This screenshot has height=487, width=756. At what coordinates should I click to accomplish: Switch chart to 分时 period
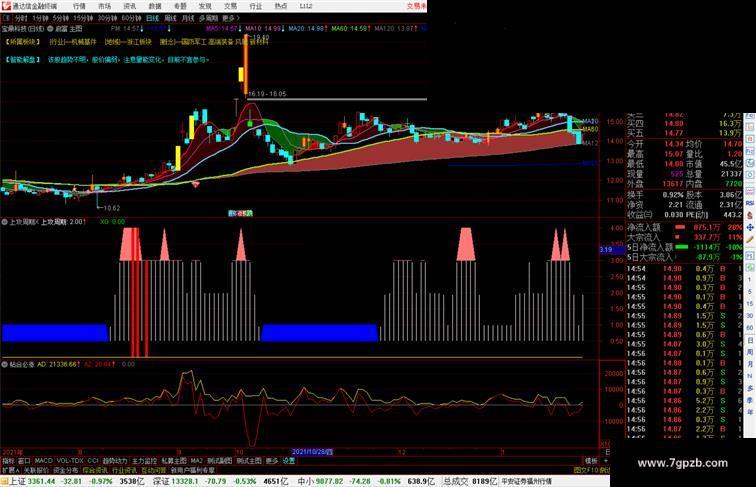click(21, 18)
